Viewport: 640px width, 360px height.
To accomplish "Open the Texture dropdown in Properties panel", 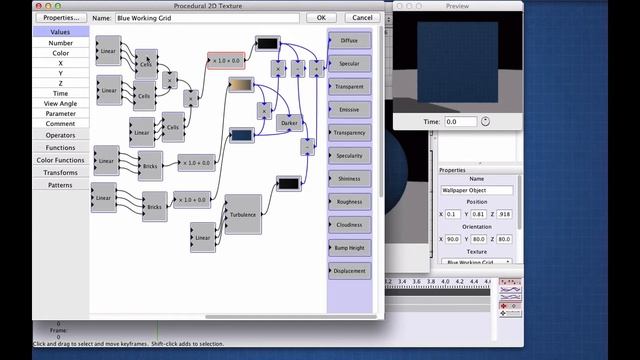I will [x=477, y=261].
